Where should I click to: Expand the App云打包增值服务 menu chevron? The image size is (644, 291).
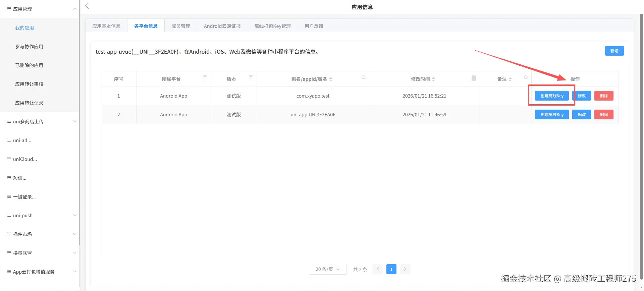(74, 272)
